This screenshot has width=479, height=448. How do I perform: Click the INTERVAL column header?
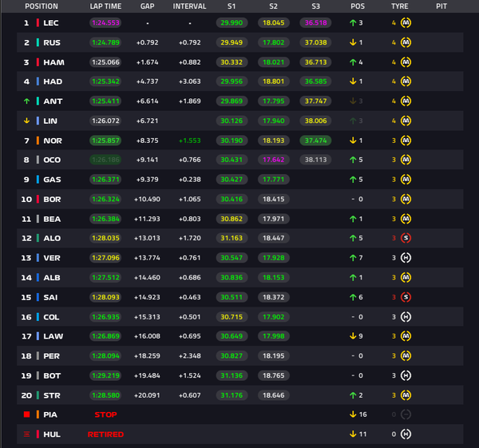click(190, 6)
